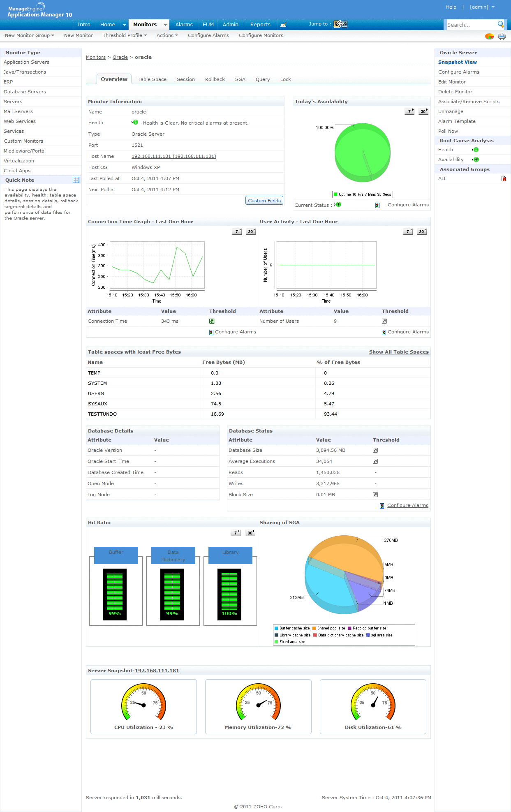Click the Health root cause icon

(476, 150)
